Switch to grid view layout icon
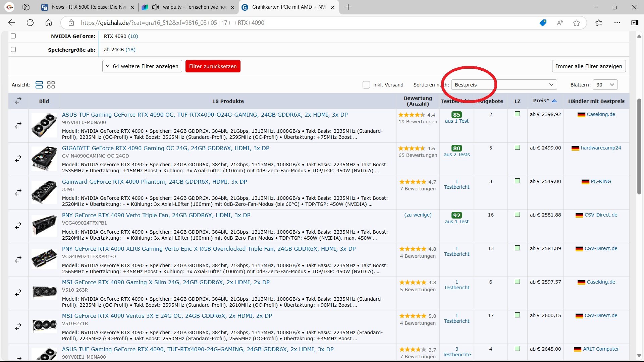The image size is (644, 362). point(51,85)
